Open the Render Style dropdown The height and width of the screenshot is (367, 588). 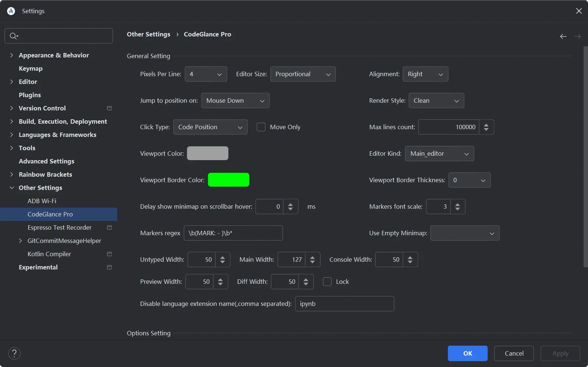click(436, 100)
